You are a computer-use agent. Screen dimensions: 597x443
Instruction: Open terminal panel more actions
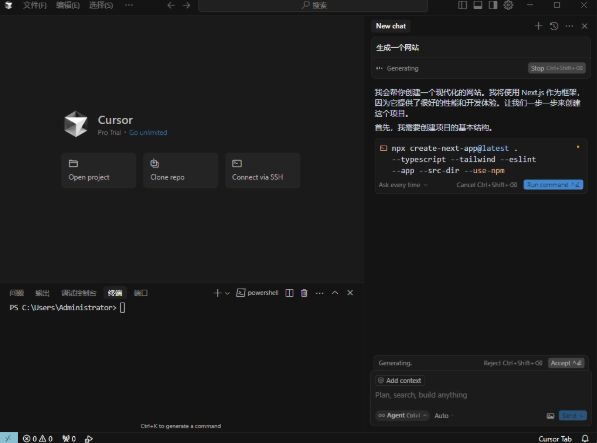(319, 293)
